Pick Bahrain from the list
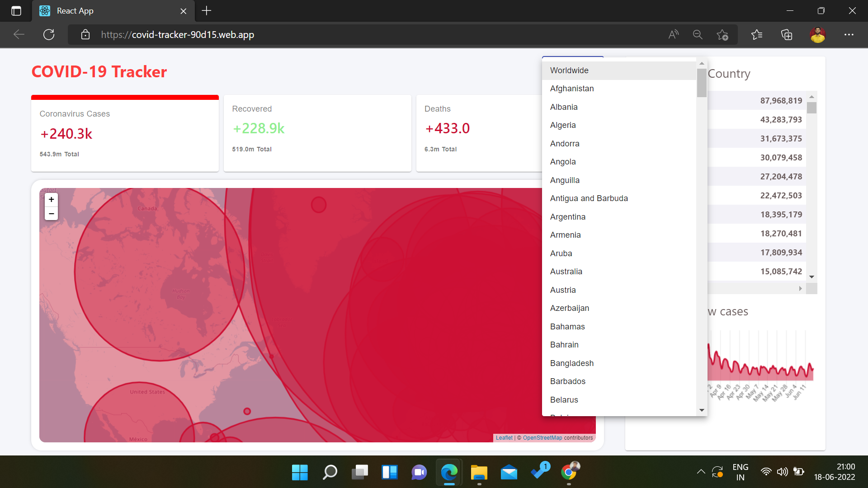 (x=619, y=345)
